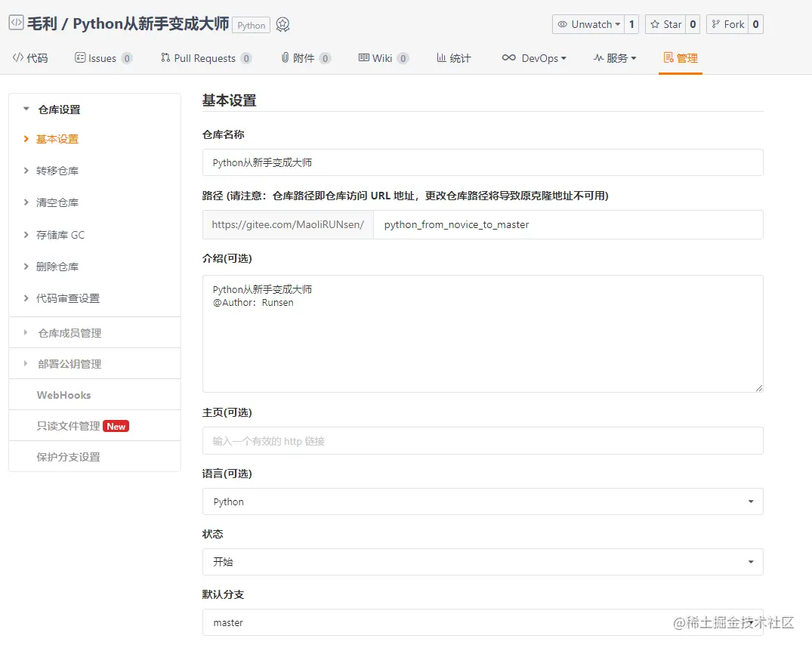Select 转移仓库 in the sidebar

coord(57,171)
